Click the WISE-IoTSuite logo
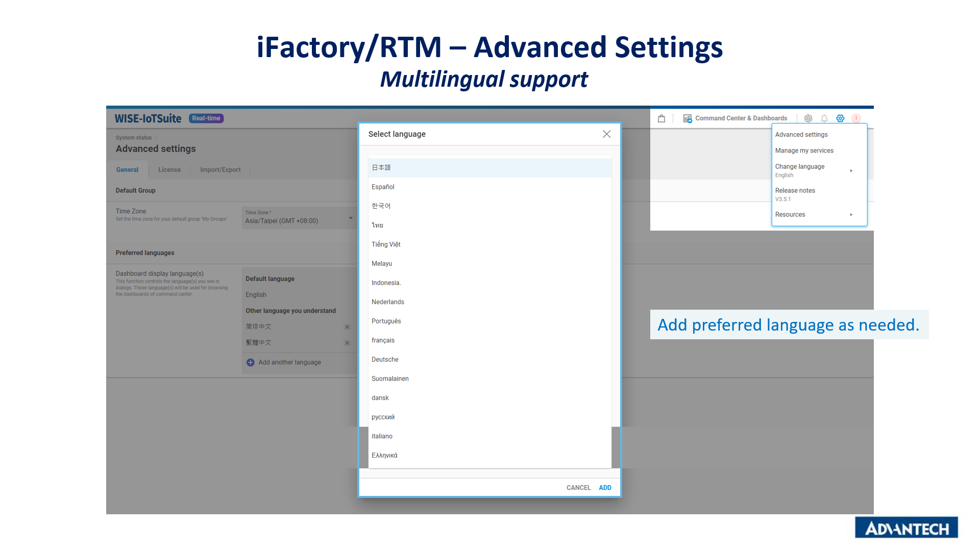980x551 pixels. 148,118
